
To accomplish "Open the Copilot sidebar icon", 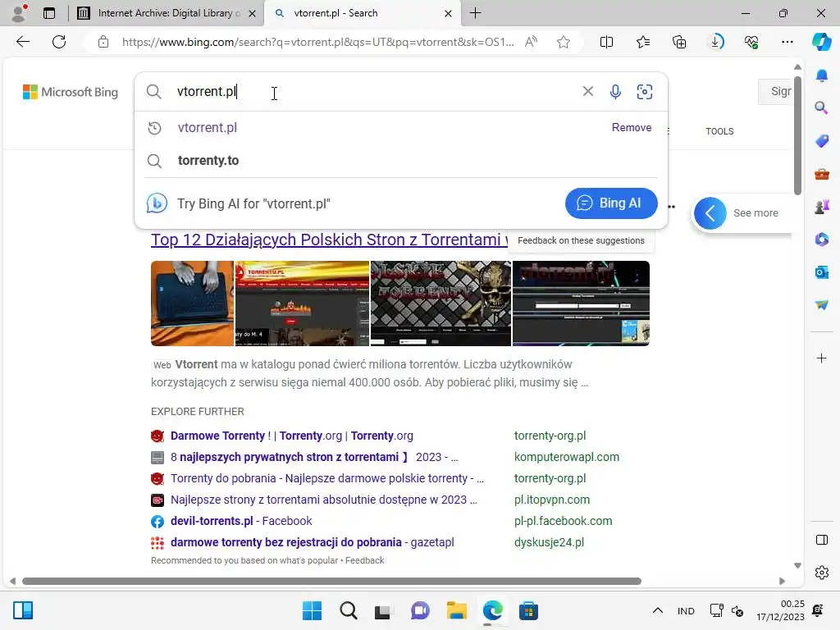I will pyautogui.click(x=821, y=42).
